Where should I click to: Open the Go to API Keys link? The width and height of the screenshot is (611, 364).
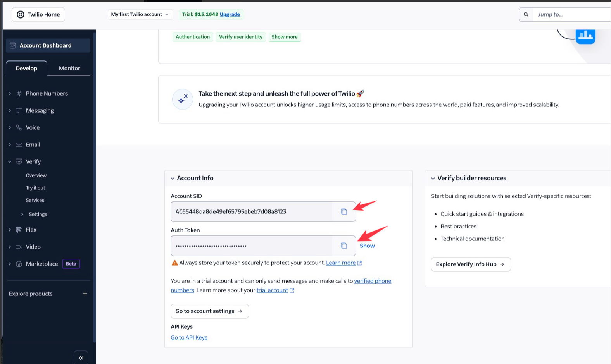tap(189, 337)
